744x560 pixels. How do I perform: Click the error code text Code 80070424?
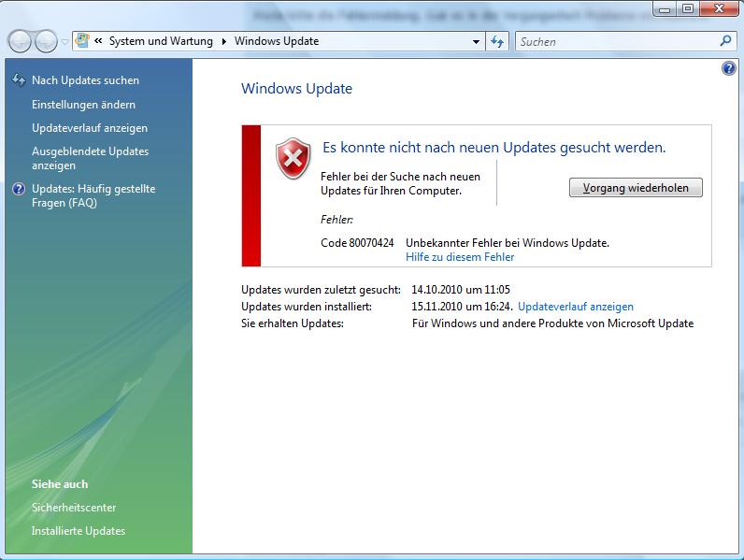tap(357, 243)
